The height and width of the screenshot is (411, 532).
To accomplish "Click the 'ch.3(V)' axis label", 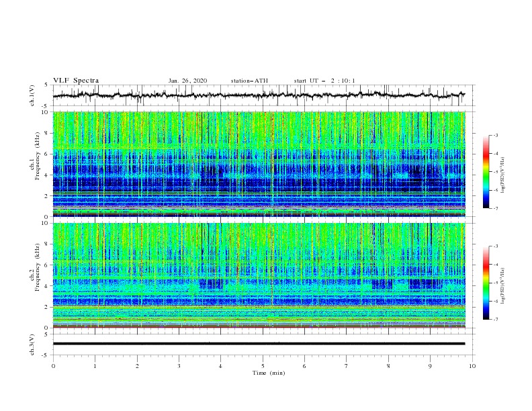I will tap(32, 345).
